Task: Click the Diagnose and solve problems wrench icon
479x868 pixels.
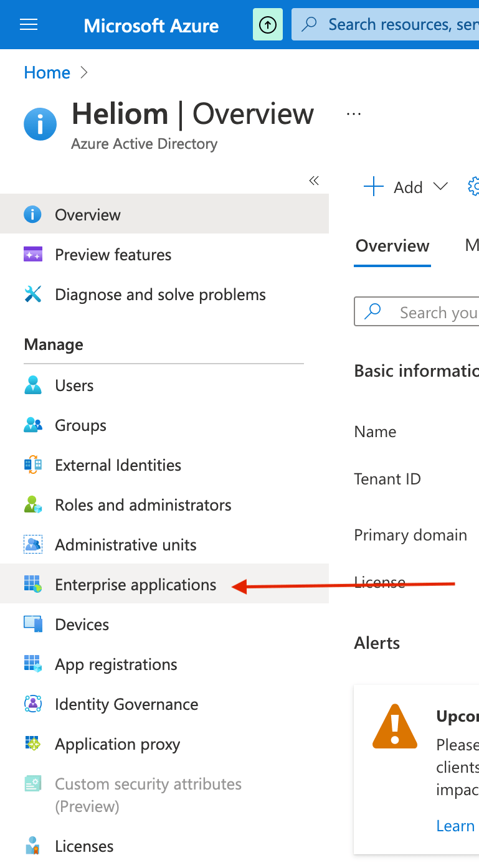Action: [x=32, y=295]
